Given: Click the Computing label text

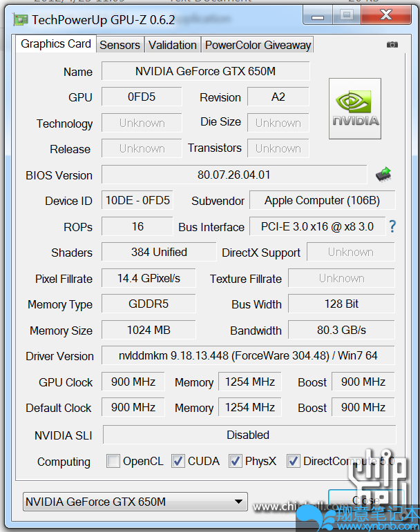Looking at the screenshot, I should click(64, 462).
